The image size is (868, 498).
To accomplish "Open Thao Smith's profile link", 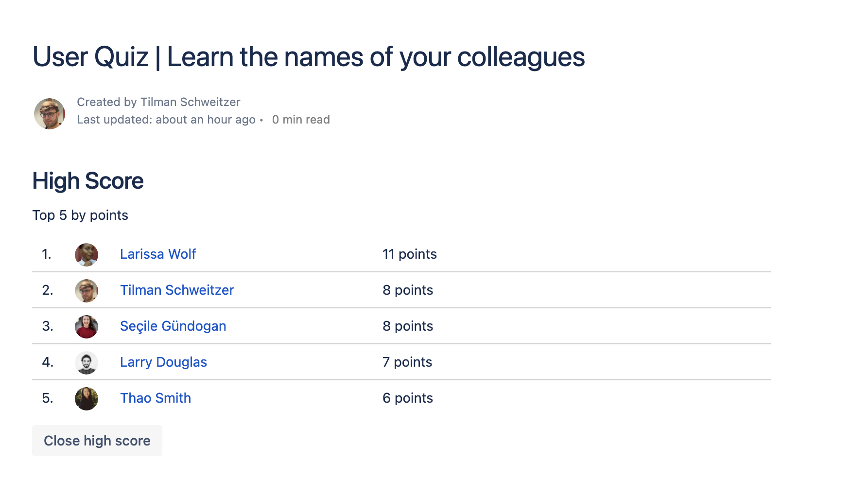I will coord(156,398).
